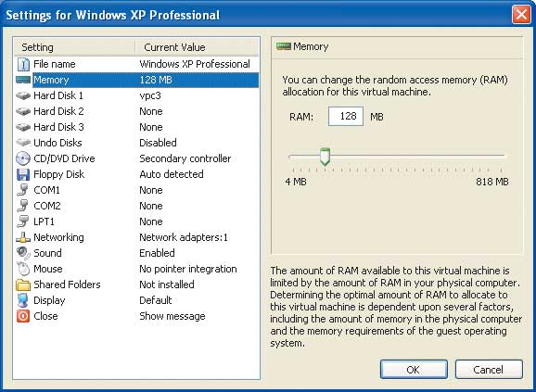Select the File name setting icon

tap(23, 64)
